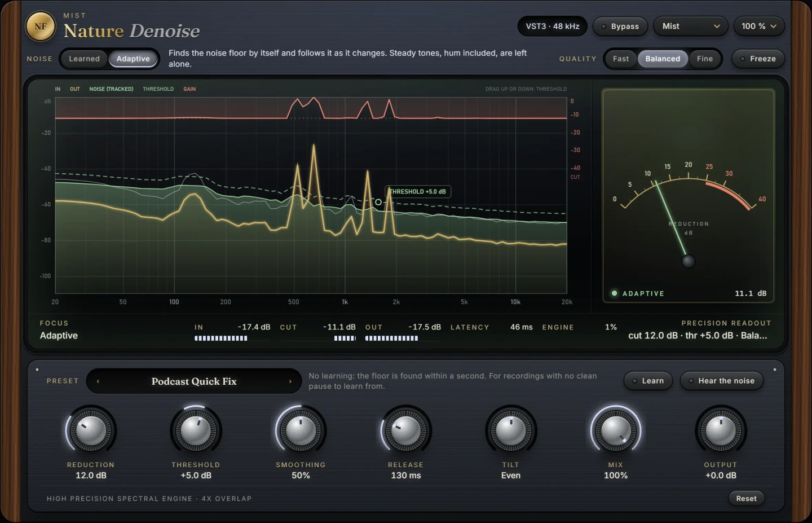Image resolution: width=812 pixels, height=523 pixels.
Task: Open the Mist theme dropdown
Action: coord(691,27)
